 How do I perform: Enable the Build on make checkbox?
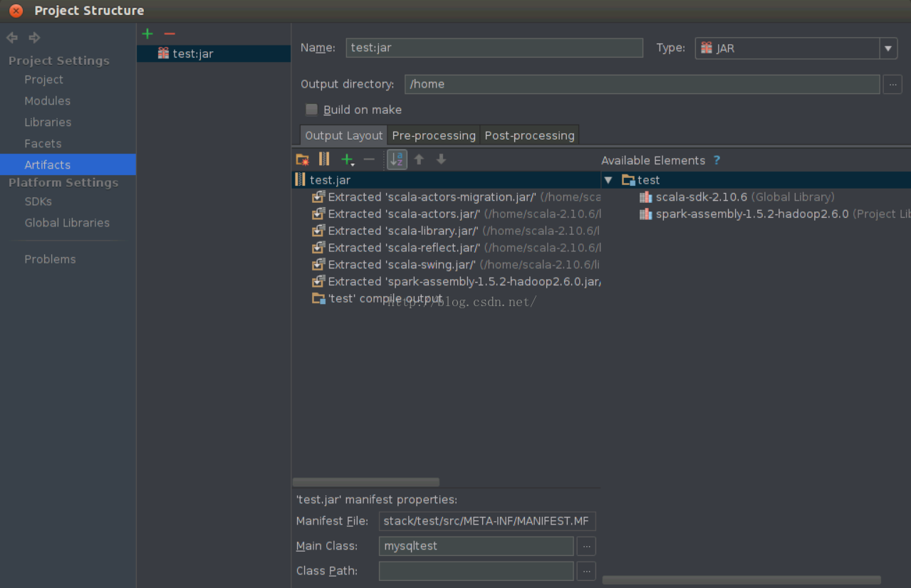coord(312,110)
